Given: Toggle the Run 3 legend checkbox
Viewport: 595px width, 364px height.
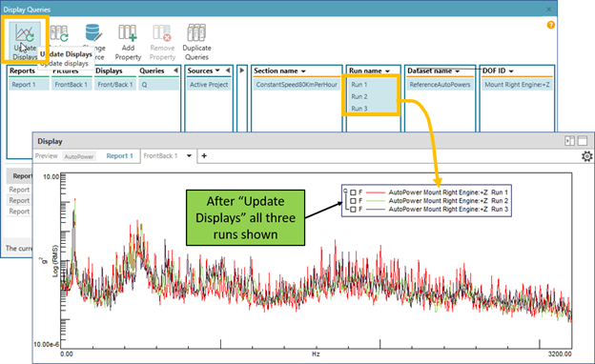Looking at the screenshot, I should point(353,210).
